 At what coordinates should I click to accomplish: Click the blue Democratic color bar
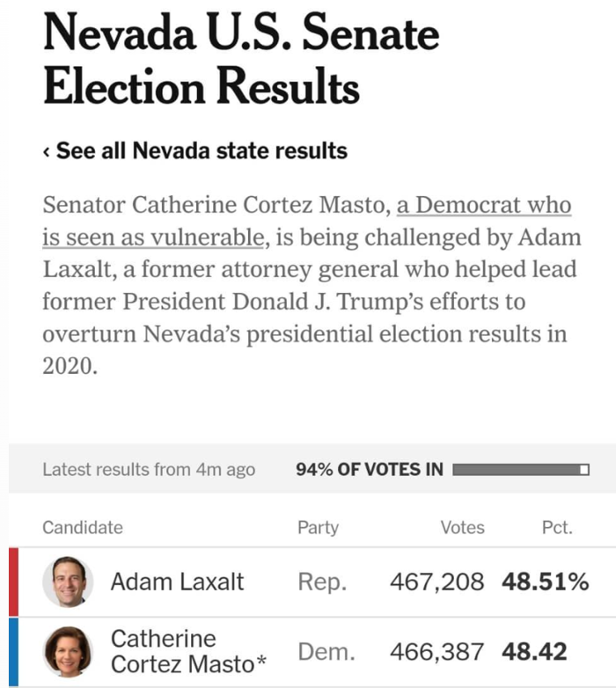pos(13,652)
